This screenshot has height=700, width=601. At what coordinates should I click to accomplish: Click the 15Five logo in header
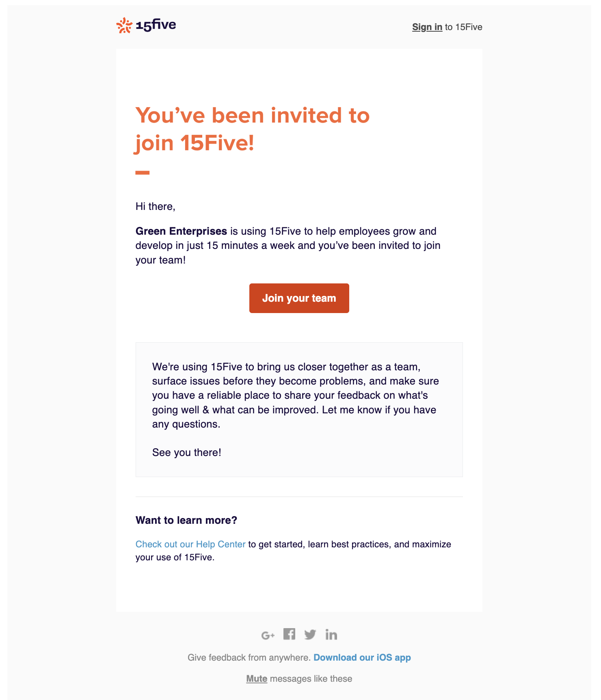146,26
